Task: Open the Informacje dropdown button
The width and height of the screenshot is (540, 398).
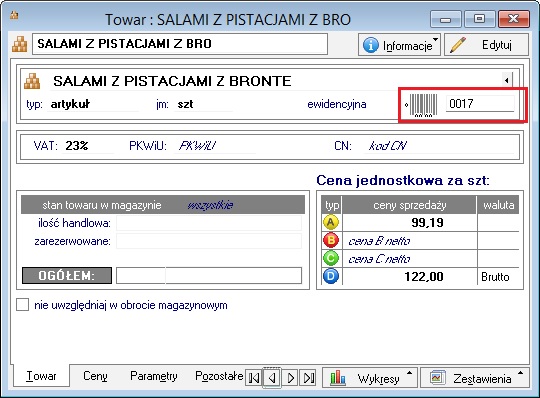Action: [399, 45]
